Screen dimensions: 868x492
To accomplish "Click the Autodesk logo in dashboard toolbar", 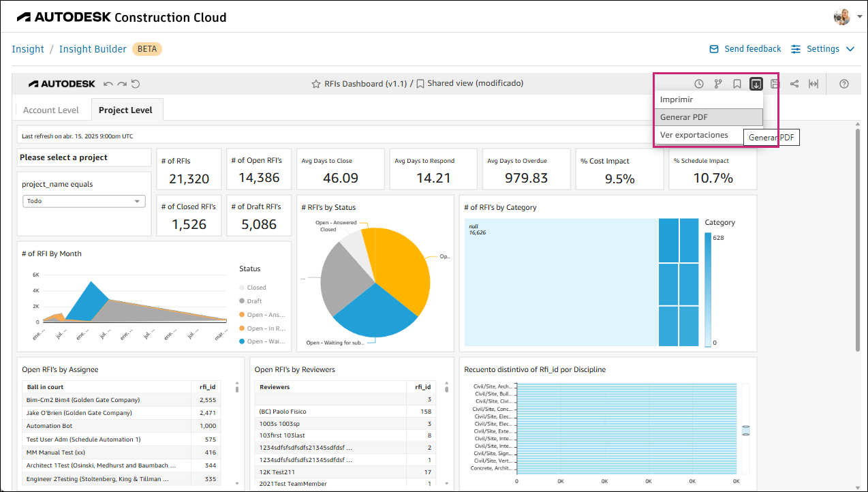I will pyautogui.click(x=62, y=84).
